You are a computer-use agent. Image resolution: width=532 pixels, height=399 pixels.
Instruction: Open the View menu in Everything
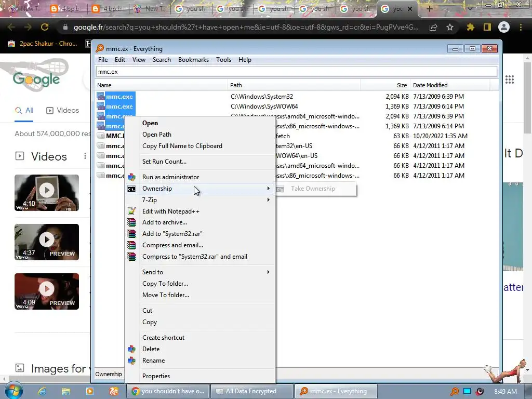coord(139,60)
